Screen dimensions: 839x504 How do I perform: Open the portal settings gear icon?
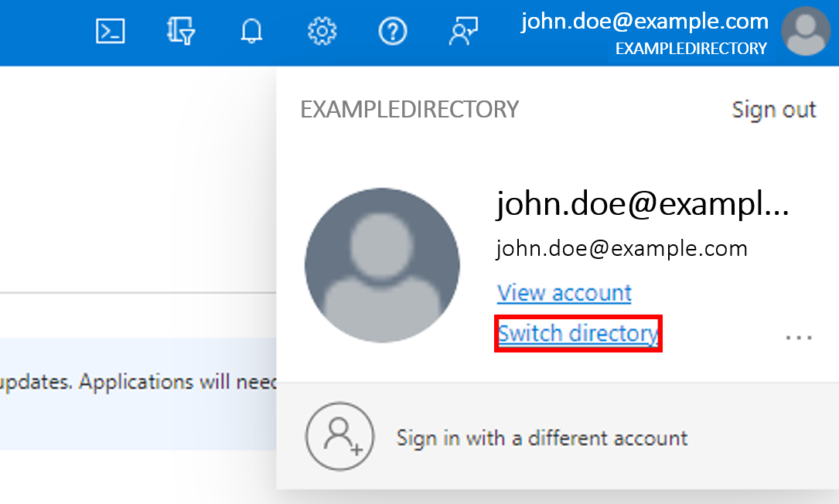click(322, 31)
